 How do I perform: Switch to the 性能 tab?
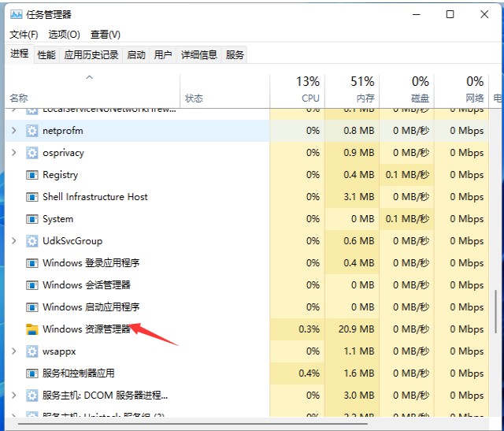[46, 54]
